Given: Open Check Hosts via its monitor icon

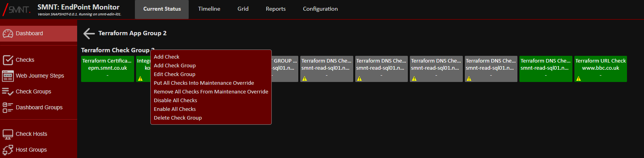Looking at the screenshot, I should [8, 134].
